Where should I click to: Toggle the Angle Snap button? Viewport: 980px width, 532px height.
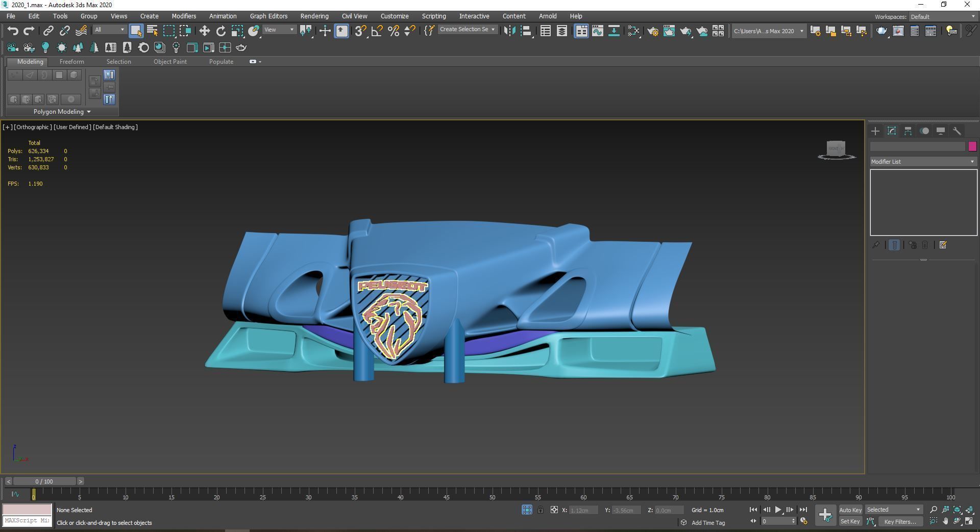[377, 31]
